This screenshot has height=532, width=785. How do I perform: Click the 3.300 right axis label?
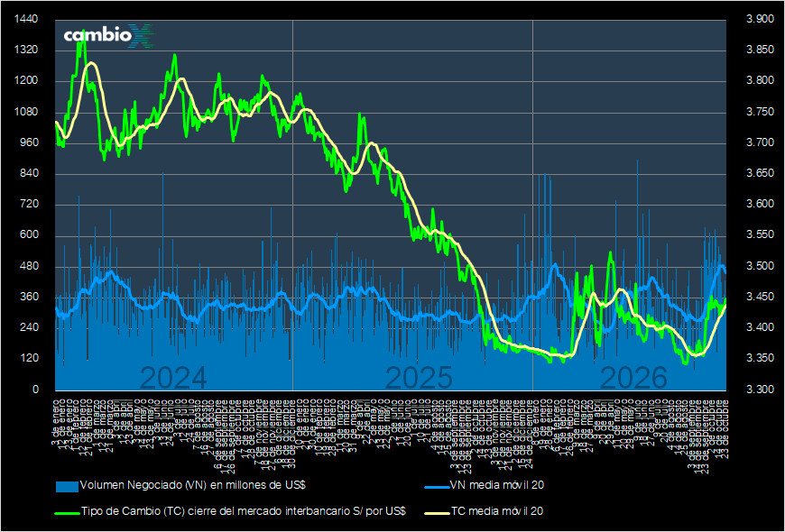coord(760,390)
